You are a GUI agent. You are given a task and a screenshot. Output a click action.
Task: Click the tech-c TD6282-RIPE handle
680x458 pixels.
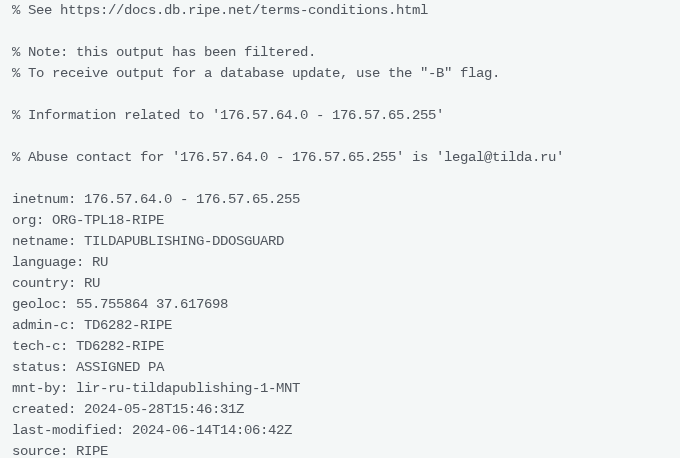click(x=120, y=346)
